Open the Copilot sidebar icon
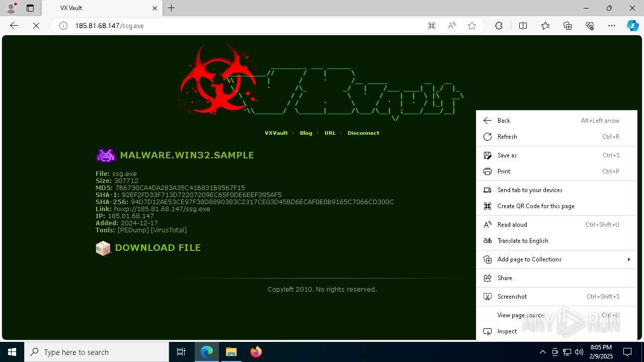The image size is (644, 362). 632,26
